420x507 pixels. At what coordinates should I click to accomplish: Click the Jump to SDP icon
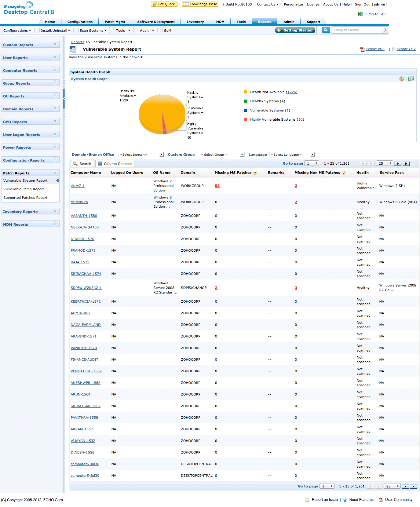[x=360, y=14]
